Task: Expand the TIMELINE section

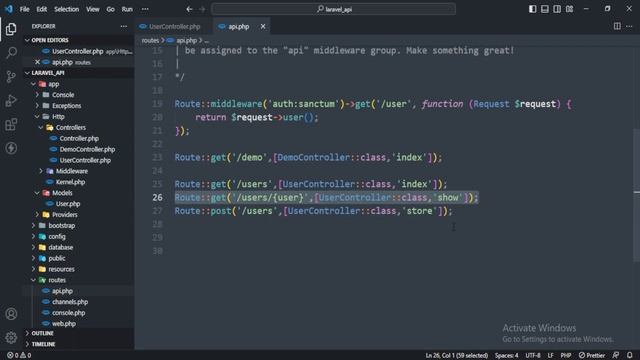Action: point(78,344)
